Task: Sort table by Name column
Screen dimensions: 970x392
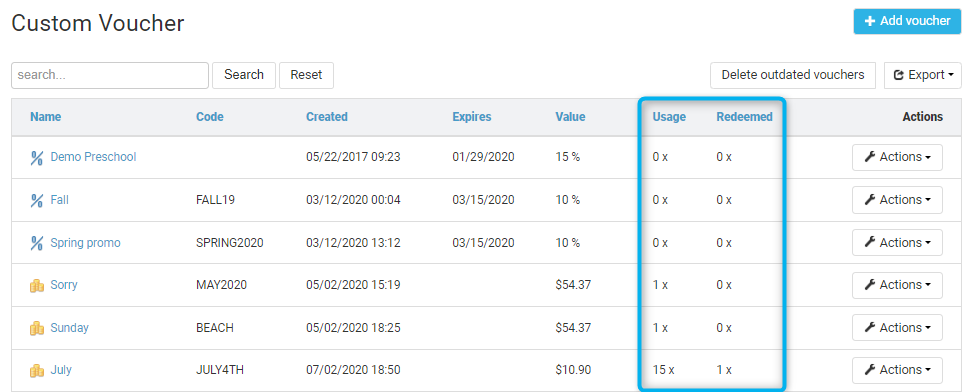Action: click(46, 117)
